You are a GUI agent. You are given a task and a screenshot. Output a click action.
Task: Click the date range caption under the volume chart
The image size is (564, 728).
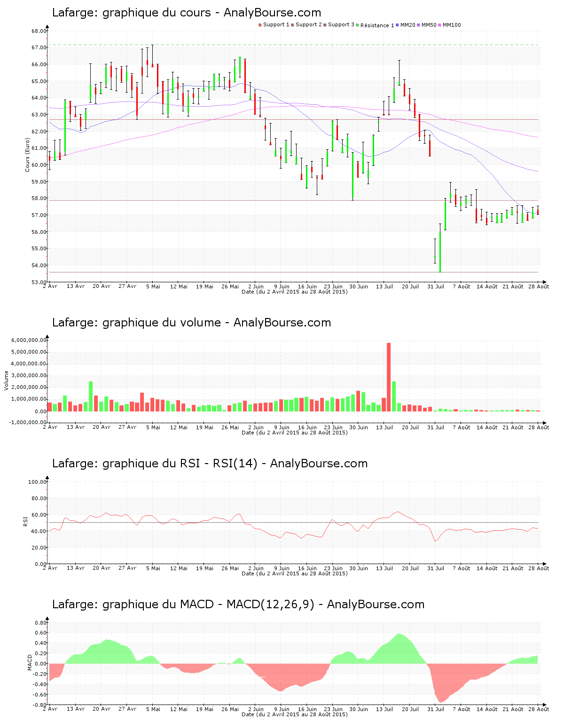point(295,433)
